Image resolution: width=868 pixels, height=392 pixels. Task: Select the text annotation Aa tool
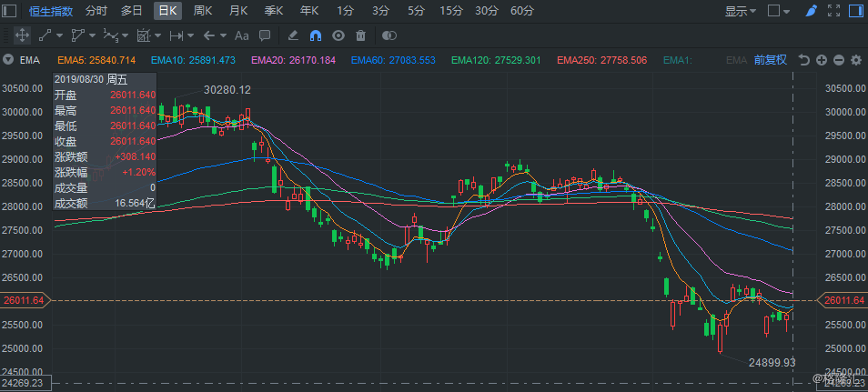coord(241,35)
